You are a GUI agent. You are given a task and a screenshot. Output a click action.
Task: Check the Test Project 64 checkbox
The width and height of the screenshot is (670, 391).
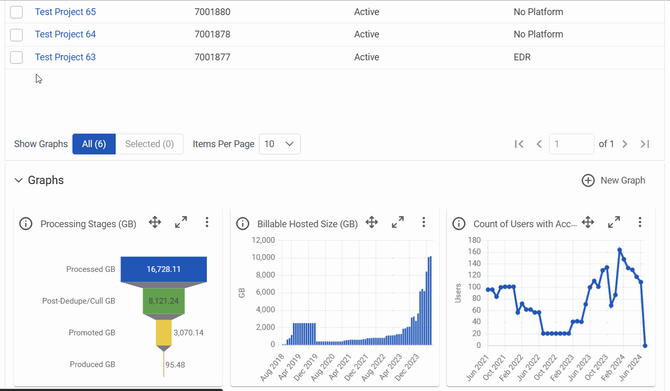pyautogui.click(x=16, y=35)
